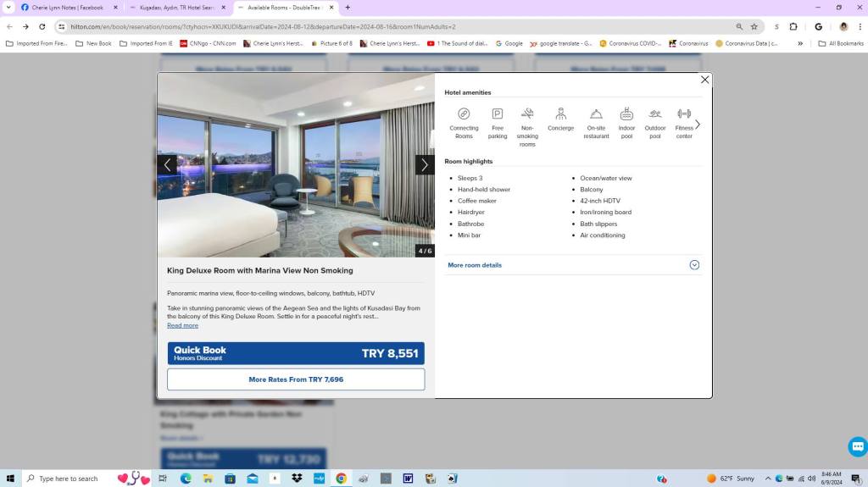The width and height of the screenshot is (868, 487).
Task: Expand More room details section
Action: [x=573, y=265]
